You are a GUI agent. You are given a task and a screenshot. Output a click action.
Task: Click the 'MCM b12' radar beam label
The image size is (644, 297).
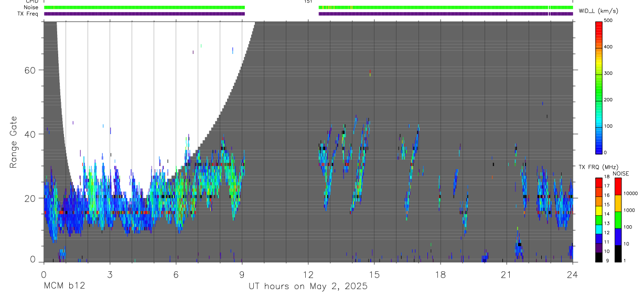64,286
